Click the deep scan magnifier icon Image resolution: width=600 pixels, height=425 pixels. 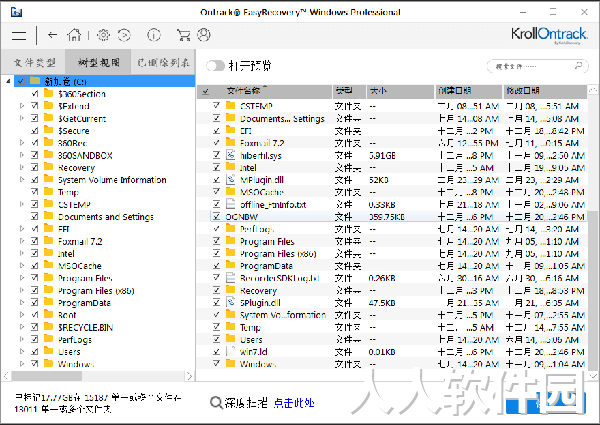[x=216, y=402]
